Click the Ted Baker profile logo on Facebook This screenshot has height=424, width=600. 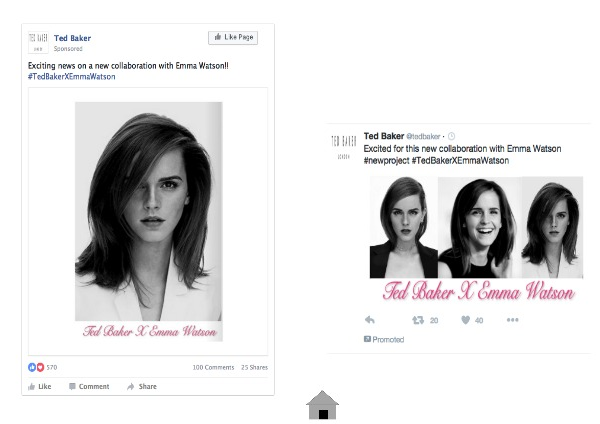(38, 42)
